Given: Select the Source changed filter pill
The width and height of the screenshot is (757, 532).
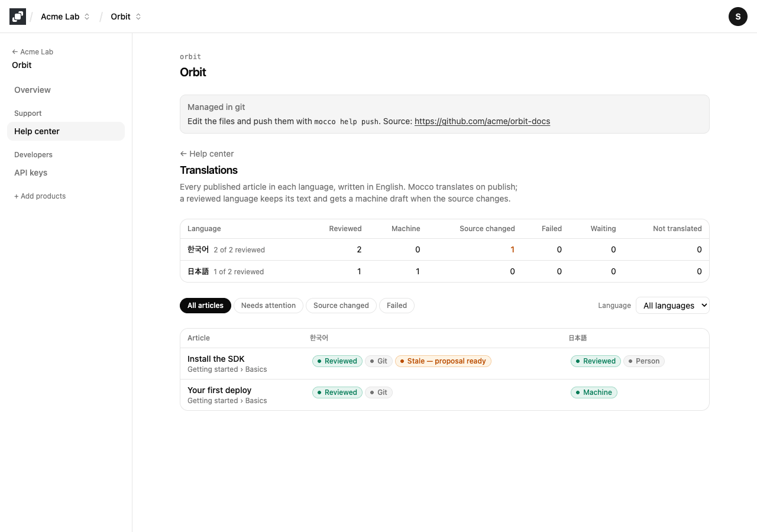Looking at the screenshot, I should coord(341,306).
